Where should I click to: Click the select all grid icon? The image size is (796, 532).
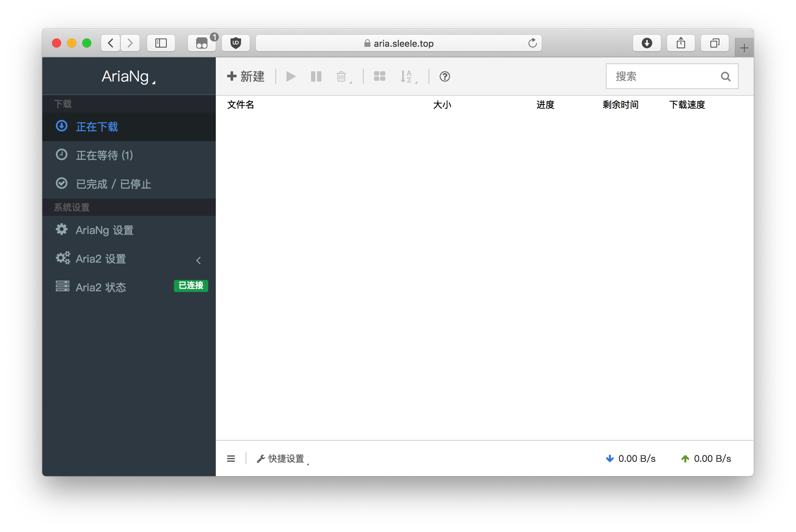(x=380, y=77)
